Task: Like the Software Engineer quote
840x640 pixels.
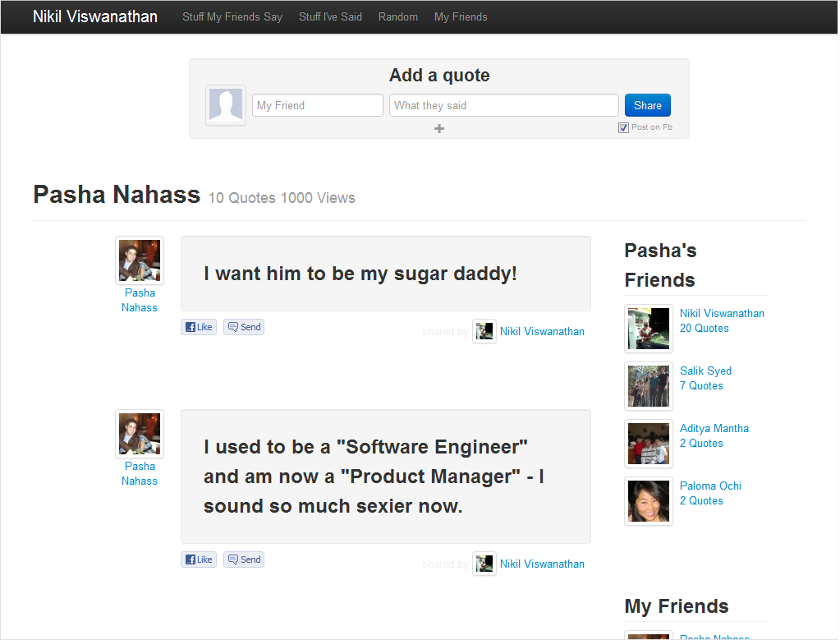Action: click(x=199, y=559)
